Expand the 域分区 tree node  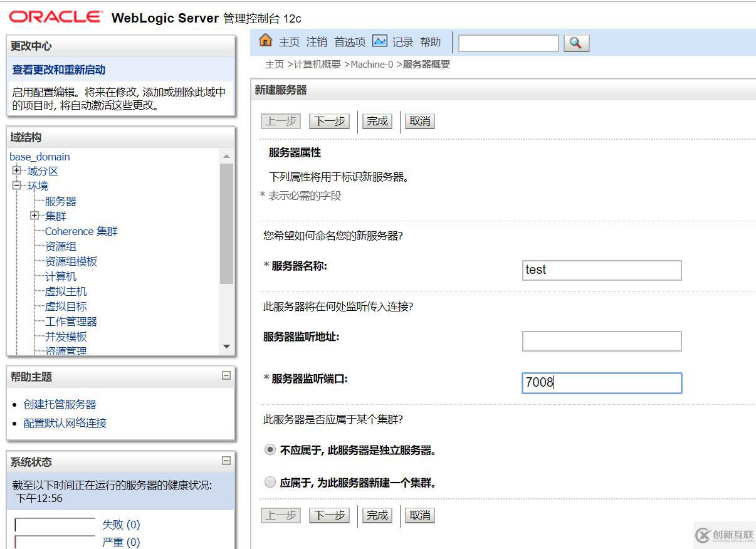[x=16, y=171]
